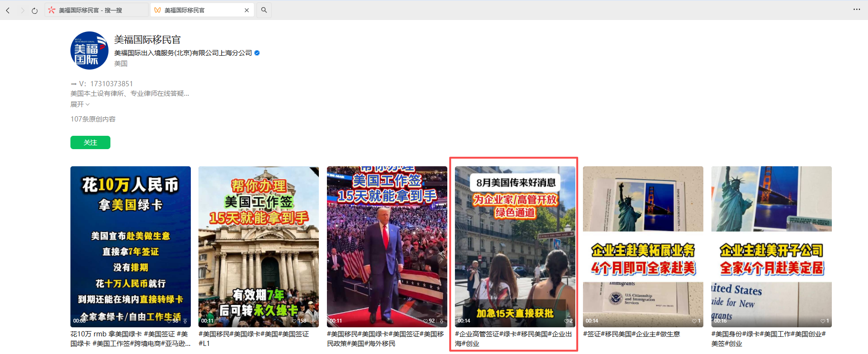Open caption ending with #美国#海外移民
Viewport: 868px width, 354px height.
coord(385,339)
